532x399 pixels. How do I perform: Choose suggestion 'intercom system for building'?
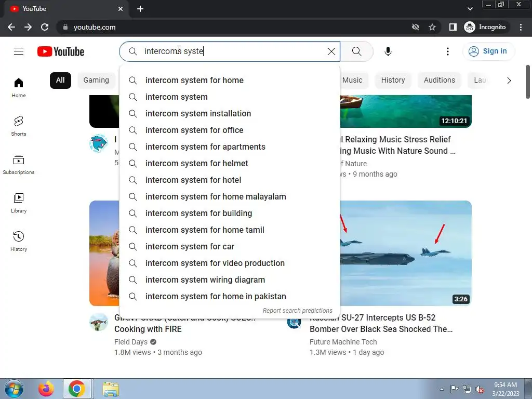pos(229,213)
